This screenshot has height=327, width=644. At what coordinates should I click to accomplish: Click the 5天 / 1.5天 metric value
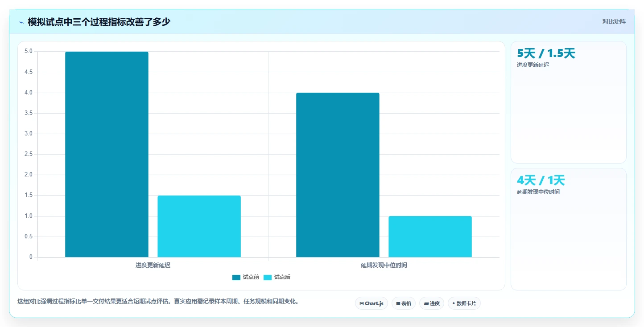tap(546, 53)
